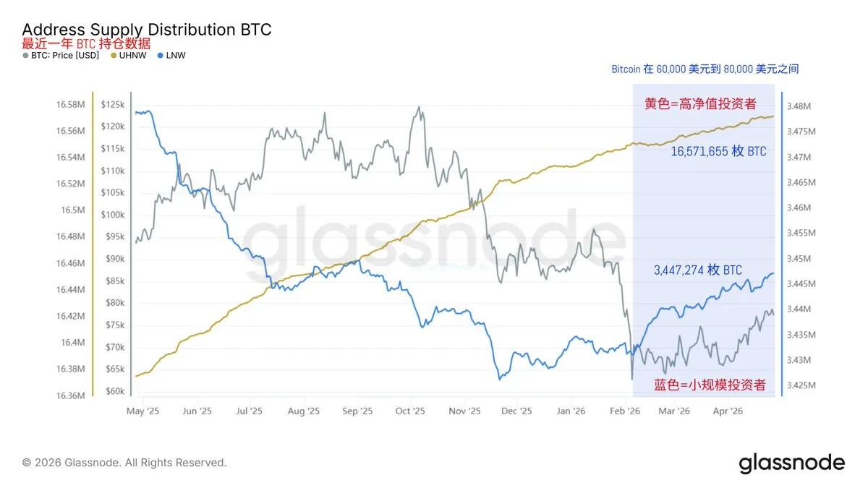Click the 蓝色=小规模投资者 label

point(710,385)
